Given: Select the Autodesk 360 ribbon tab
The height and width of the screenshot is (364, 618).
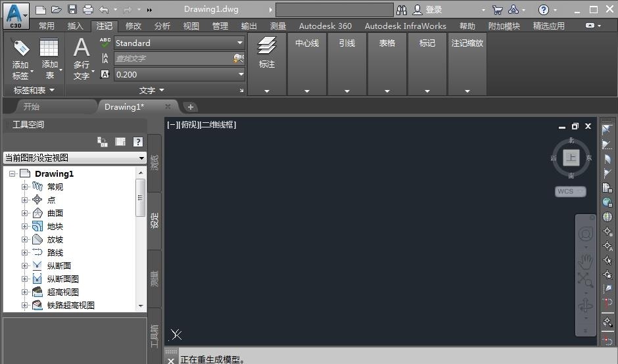Looking at the screenshot, I should pos(325,26).
